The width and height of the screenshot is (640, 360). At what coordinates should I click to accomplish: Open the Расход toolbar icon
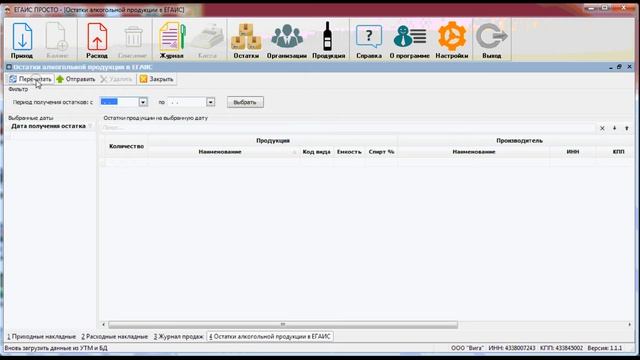[x=97, y=40]
